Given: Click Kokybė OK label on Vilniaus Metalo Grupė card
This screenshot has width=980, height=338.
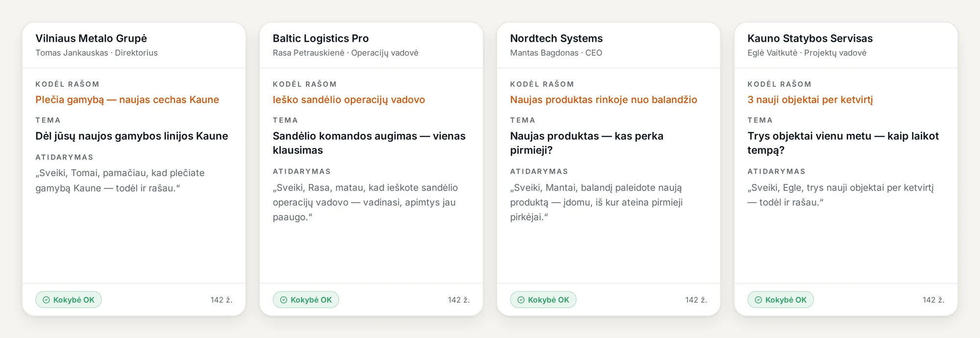Looking at the screenshot, I should (74, 300).
